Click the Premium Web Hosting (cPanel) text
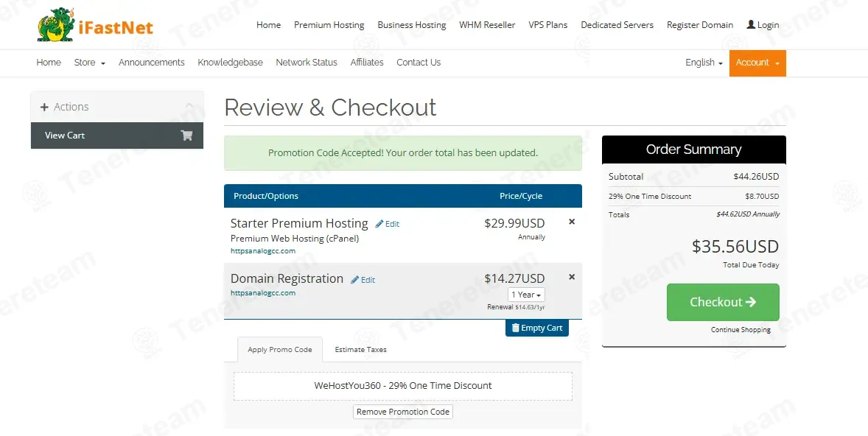Image resolution: width=868 pixels, height=436 pixels. point(295,239)
